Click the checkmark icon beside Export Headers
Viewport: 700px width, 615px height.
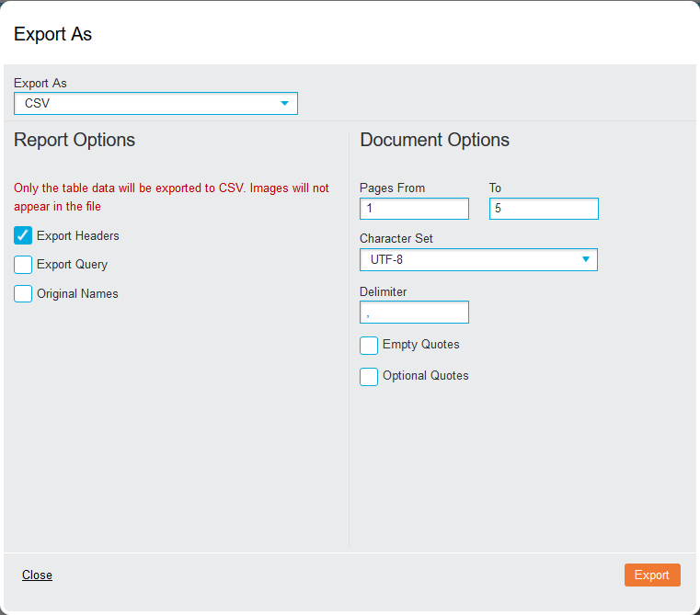23,235
